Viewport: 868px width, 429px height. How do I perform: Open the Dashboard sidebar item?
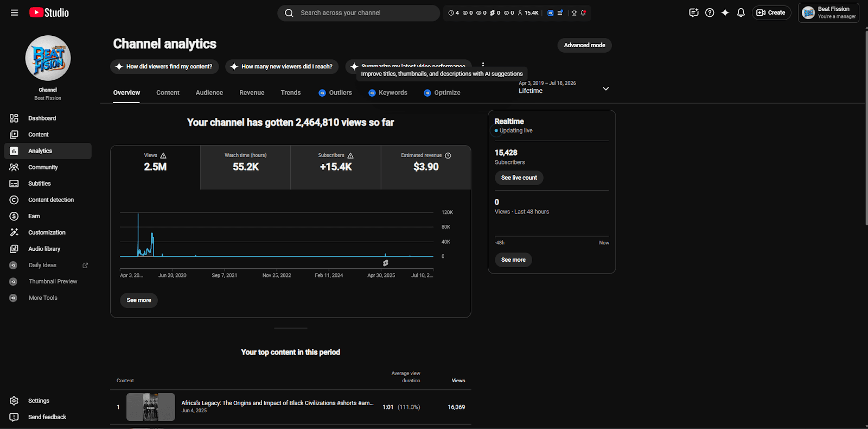pyautogui.click(x=48, y=118)
